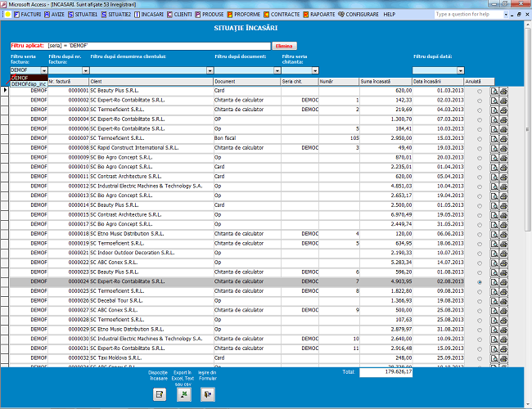Click the Export in Excel icon button
The image size is (532, 409).
click(183, 394)
